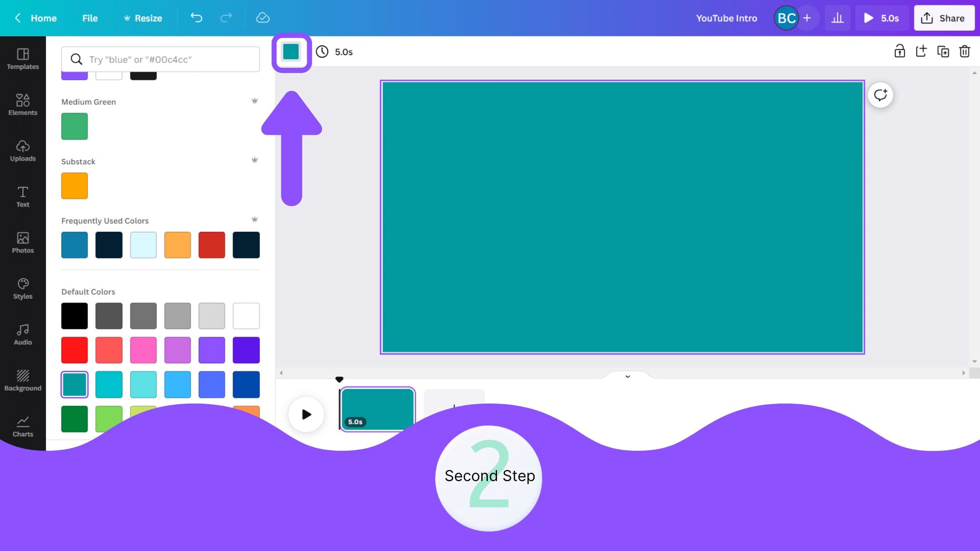
Task: Select the teal color swatch in Default Colors
Action: [x=74, y=384]
